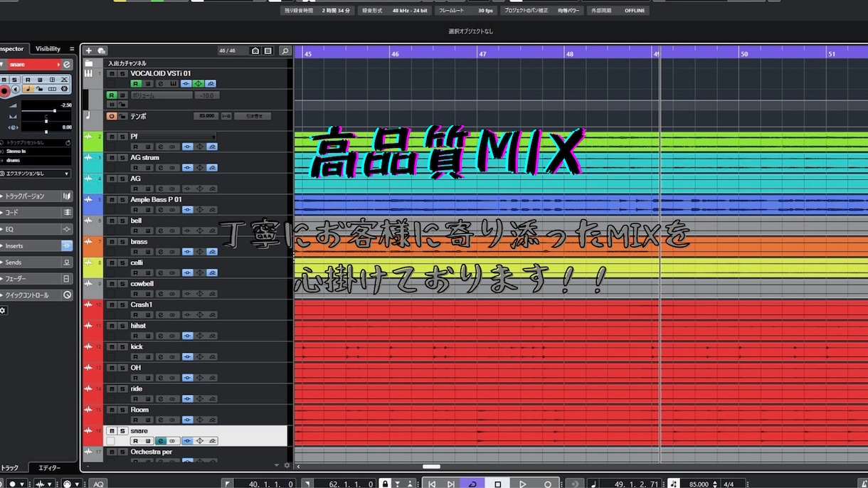The width and height of the screenshot is (868, 488).
Task: Start playback with the transport Play button
Action: point(523,484)
